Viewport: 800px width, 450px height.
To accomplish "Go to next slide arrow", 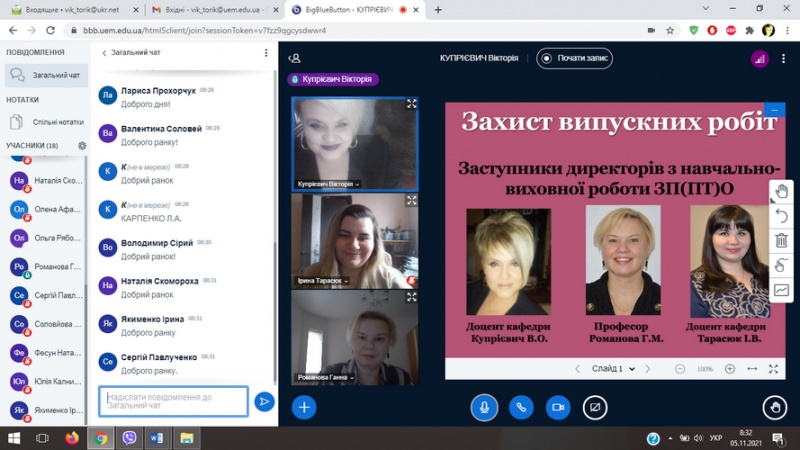I will pyautogui.click(x=647, y=368).
